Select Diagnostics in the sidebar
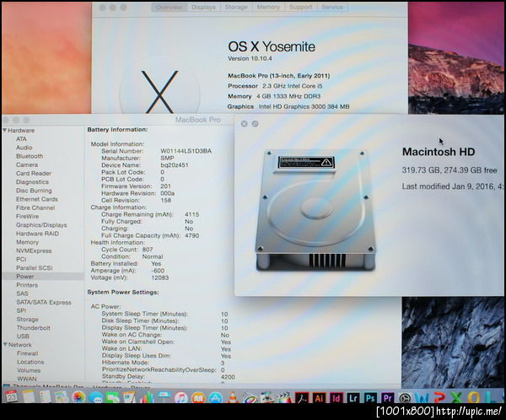Screen dimensions: 506x420 [32, 182]
